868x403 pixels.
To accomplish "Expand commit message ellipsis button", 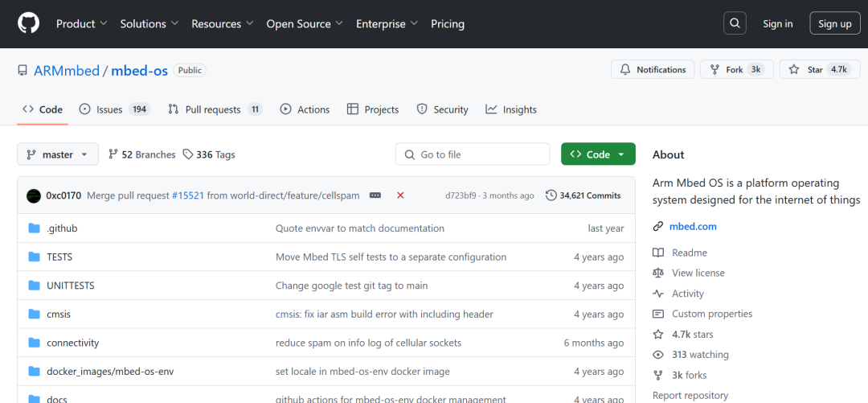I will (x=375, y=195).
